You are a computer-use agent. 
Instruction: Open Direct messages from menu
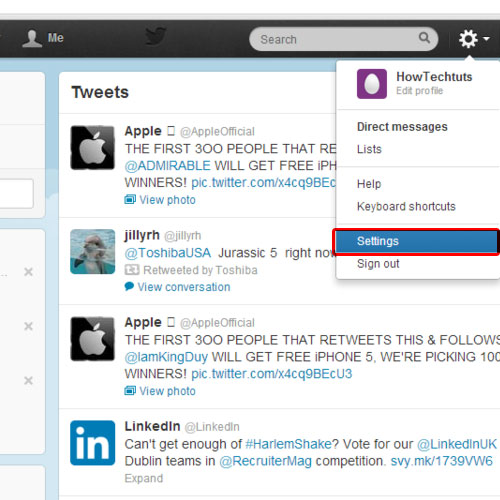[x=402, y=127]
